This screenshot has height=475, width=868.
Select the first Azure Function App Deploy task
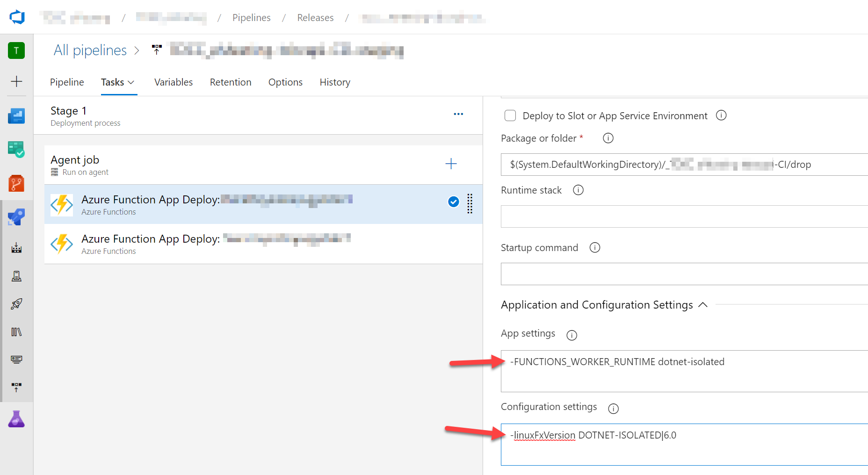point(263,204)
